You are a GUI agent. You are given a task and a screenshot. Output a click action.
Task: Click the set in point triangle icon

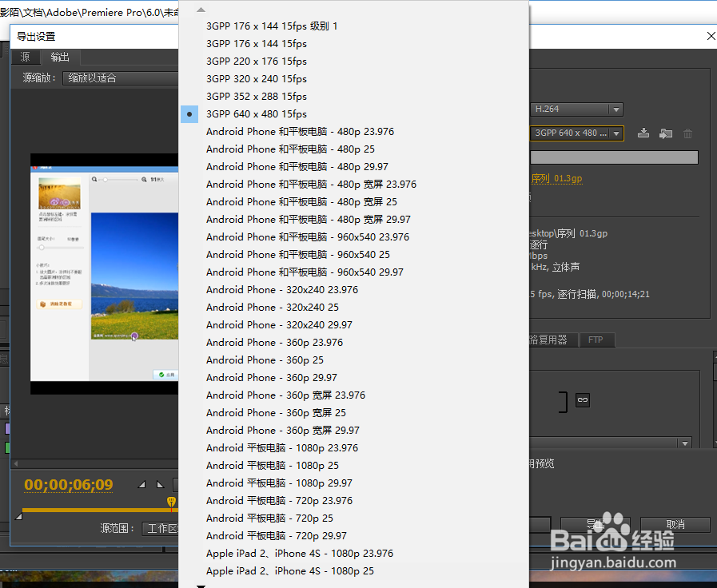(x=141, y=484)
